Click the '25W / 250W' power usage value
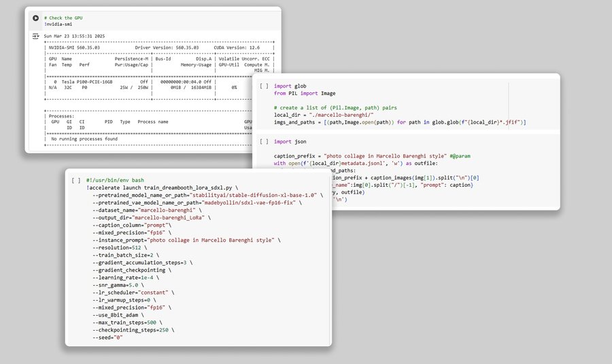Viewport: 612px width, 364px height. [x=134, y=88]
